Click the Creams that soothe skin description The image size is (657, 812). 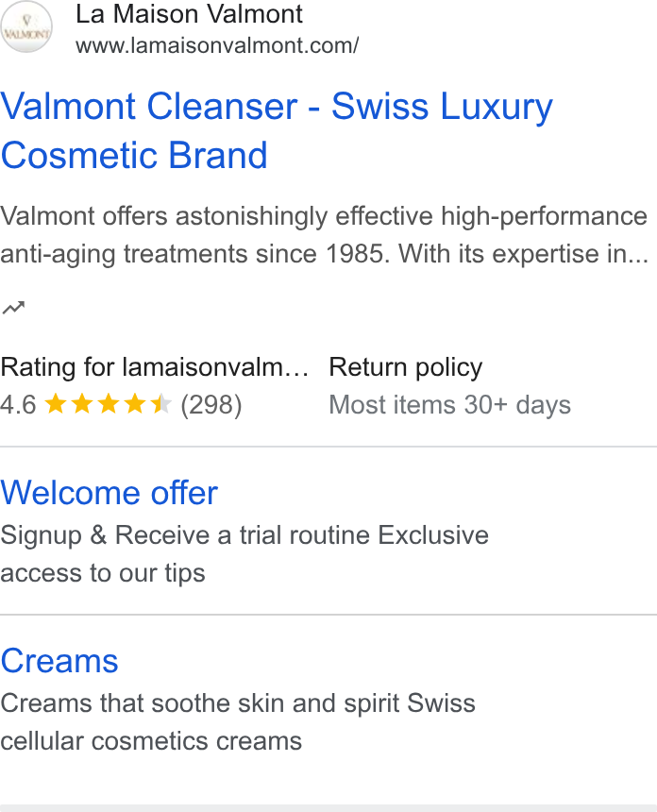[x=238, y=722]
